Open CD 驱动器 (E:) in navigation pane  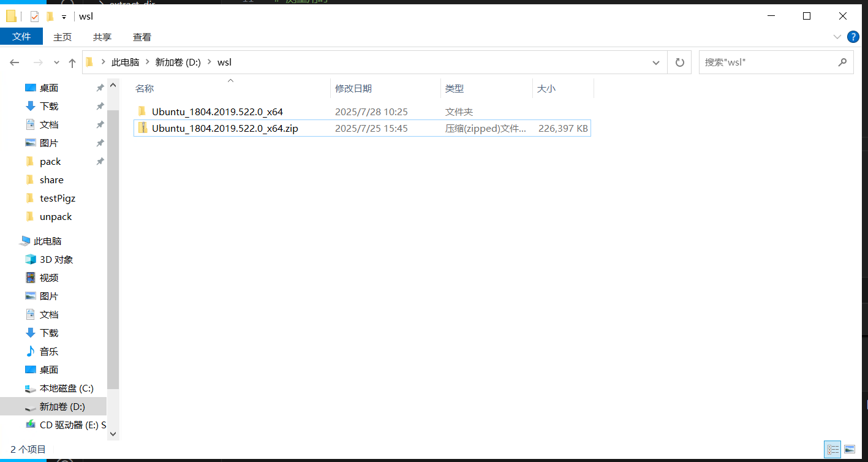coord(72,425)
